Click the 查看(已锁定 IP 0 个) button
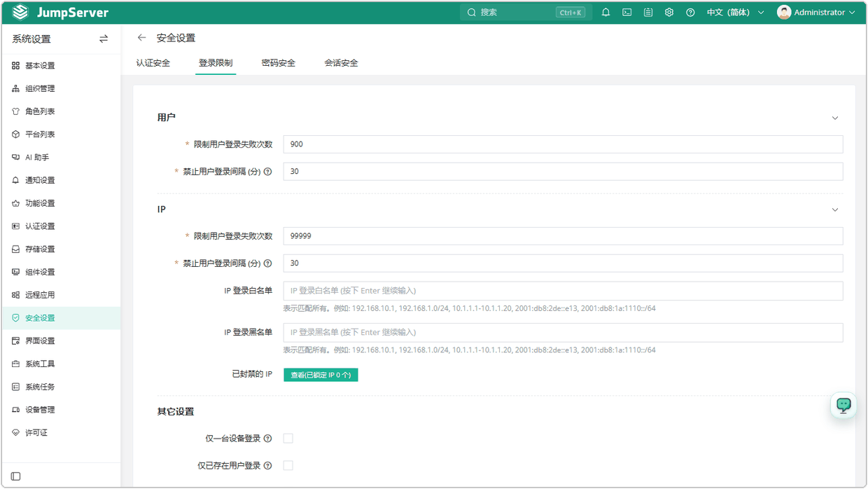868x489 pixels. tap(321, 376)
